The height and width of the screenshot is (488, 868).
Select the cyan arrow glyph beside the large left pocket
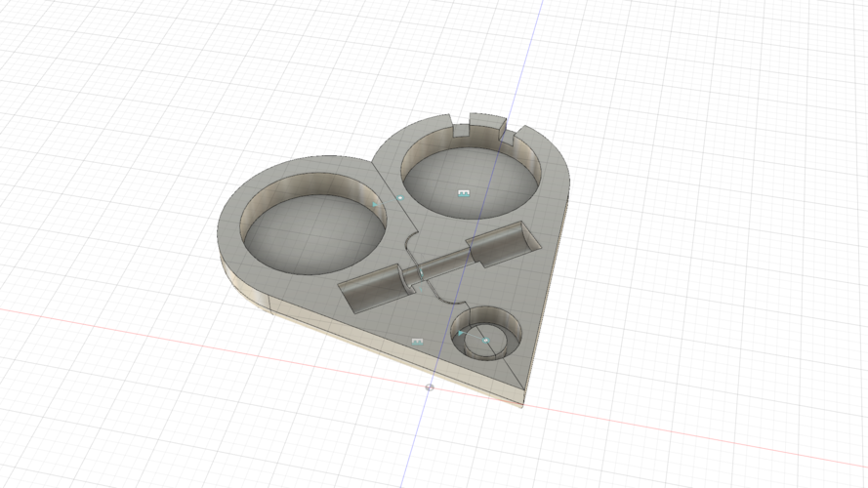pos(375,205)
